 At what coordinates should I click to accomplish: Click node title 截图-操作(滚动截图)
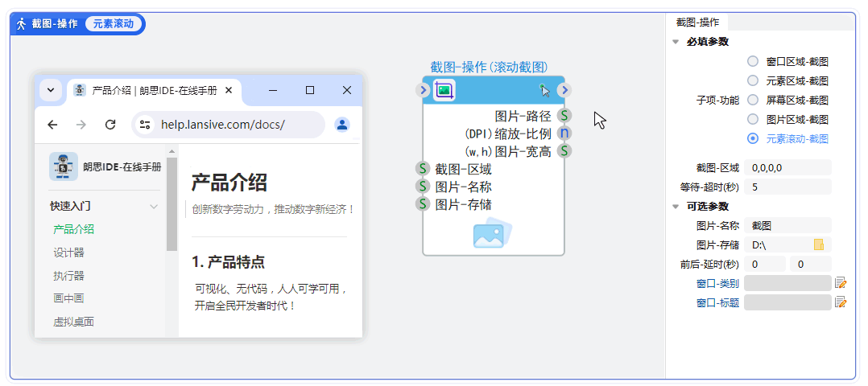point(490,67)
